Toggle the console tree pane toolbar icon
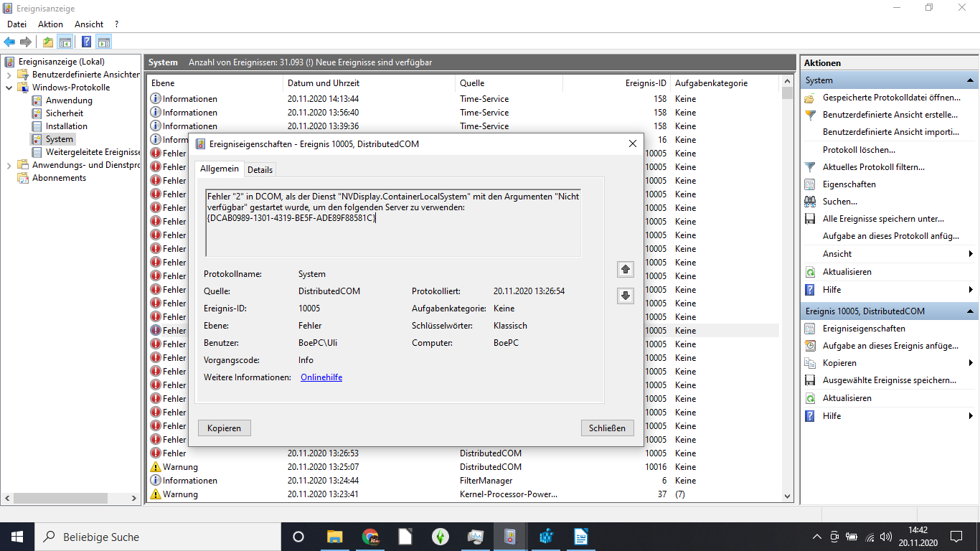This screenshot has width=980, height=551. [65, 42]
